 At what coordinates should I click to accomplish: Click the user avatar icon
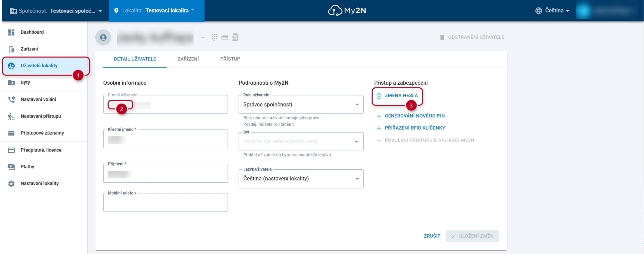(x=103, y=37)
